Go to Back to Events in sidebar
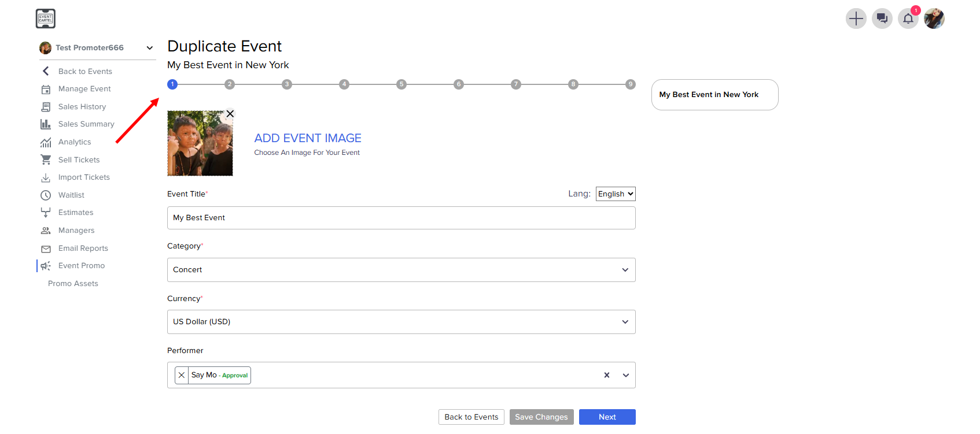This screenshot has width=980, height=434. click(85, 71)
